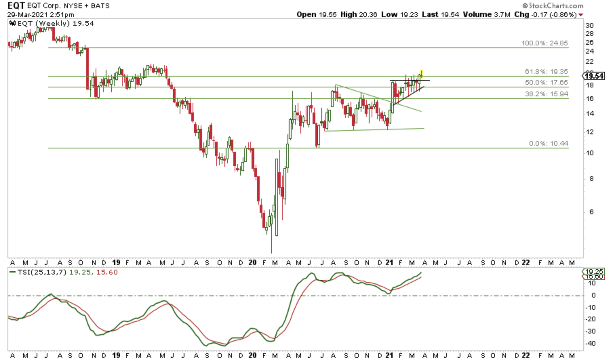Select the Fibonacci label 50.0%: 17.65
615x364 pixels.
(547, 82)
